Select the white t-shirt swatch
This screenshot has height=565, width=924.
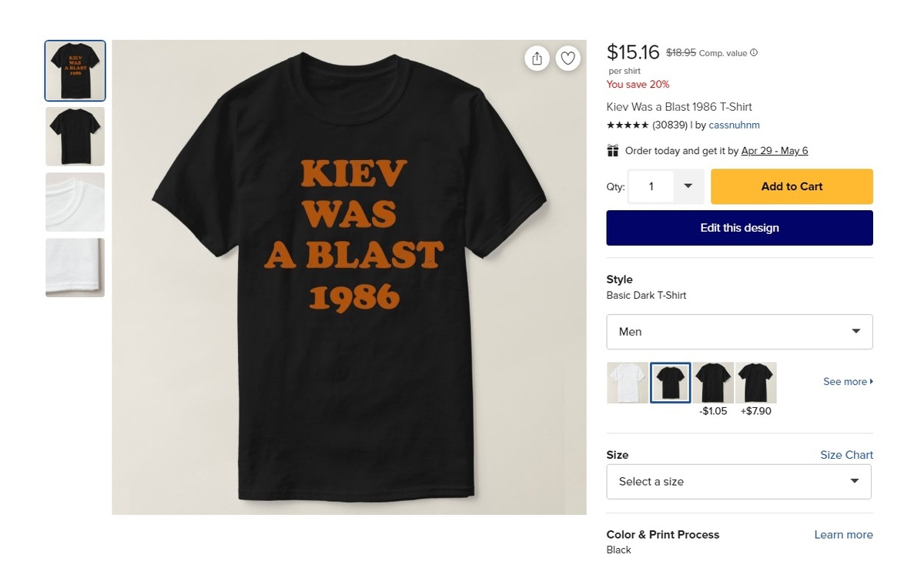[x=627, y=383]
